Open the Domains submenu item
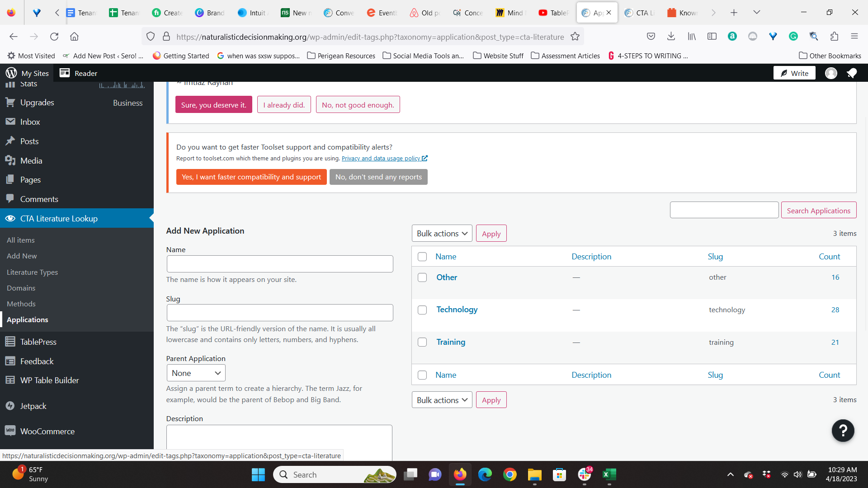This screenshot has width=868, height=488. [21, 288]
